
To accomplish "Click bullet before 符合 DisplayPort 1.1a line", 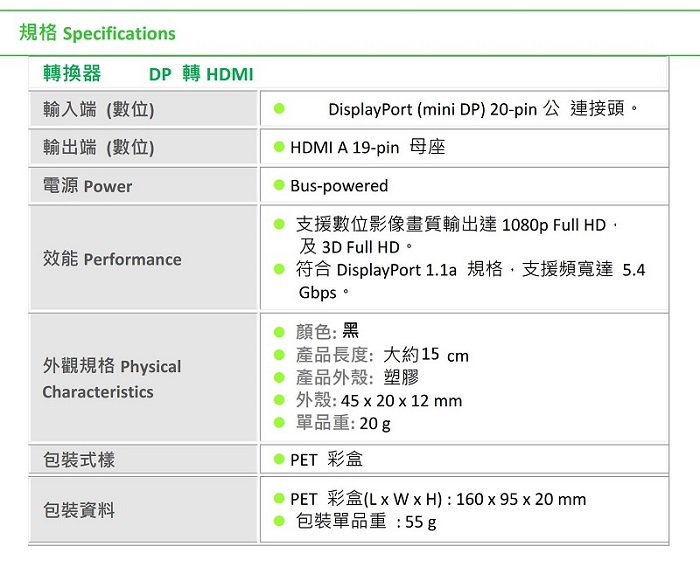I will point(279,269).
